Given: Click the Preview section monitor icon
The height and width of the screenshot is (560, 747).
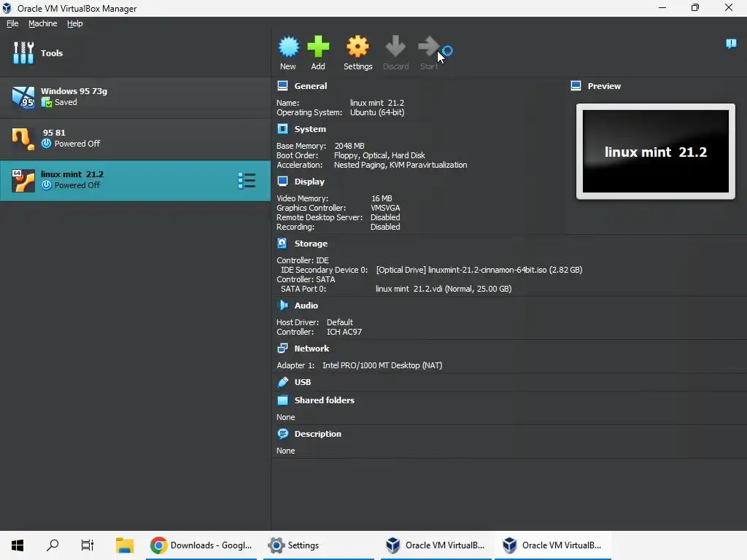Looking at the screenshot, I should click(x=576, y=86).
